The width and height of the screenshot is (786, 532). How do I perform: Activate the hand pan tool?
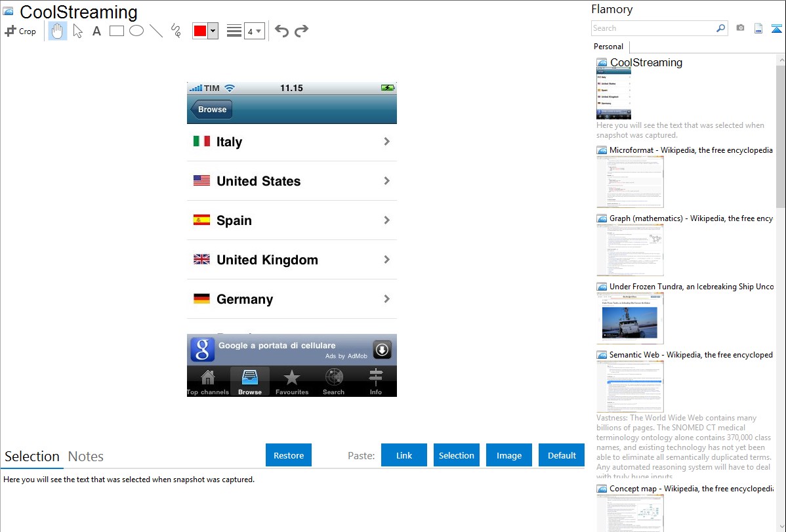pyautogui.click(x=58, y=31)
